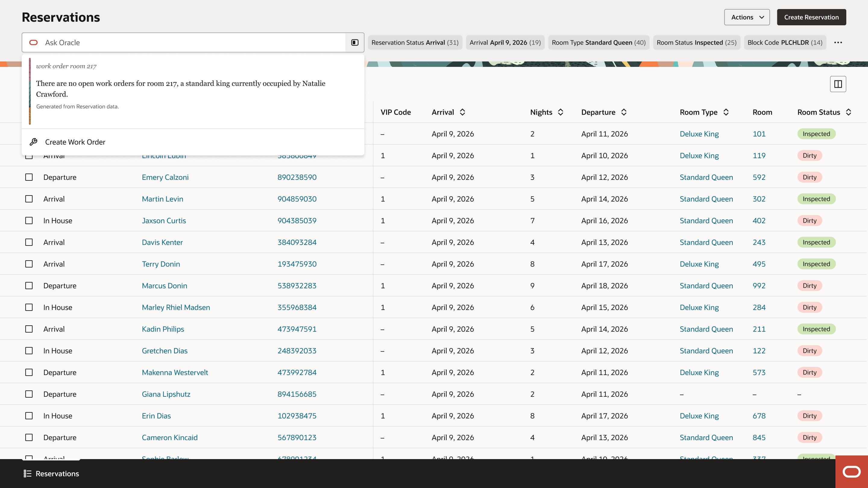Click the Create Reservation button
Image resolution: width=868 pixels, height=488 pixels.
click(811, 17)
